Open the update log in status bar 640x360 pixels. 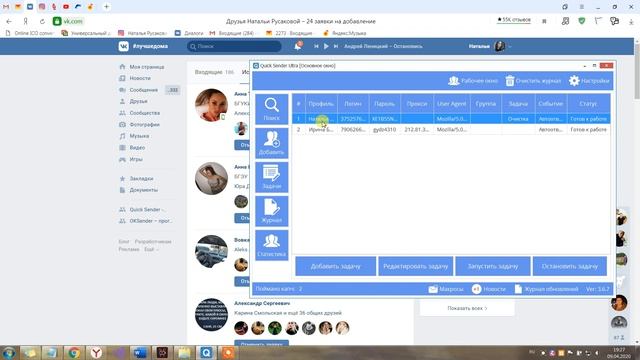[547, 289]
